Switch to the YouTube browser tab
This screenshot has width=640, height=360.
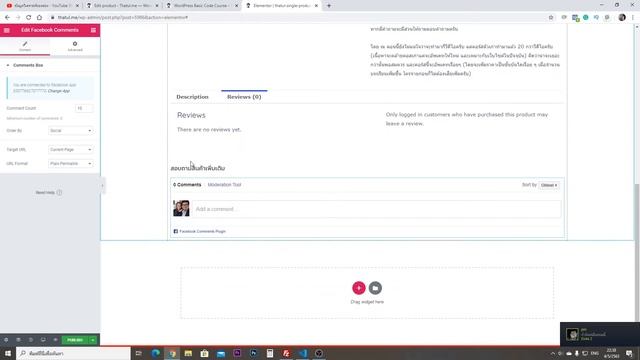[43, 6]
